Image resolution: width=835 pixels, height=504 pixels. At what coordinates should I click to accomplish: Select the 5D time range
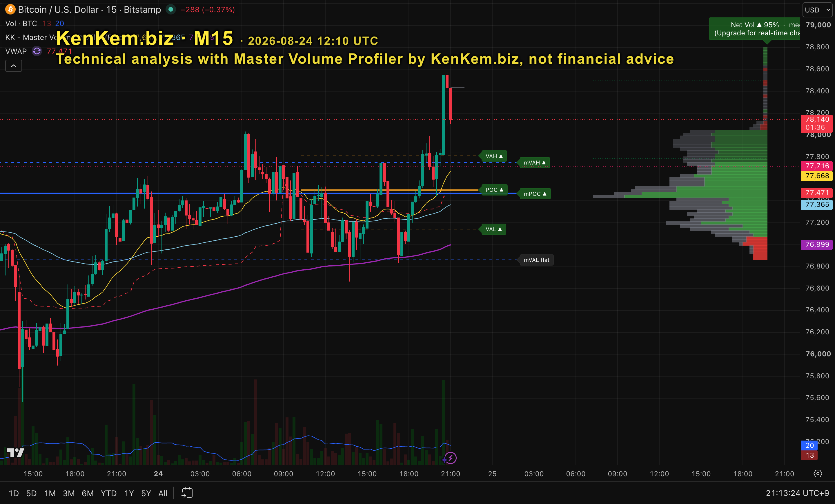pyautogui.click(x=32, y=493)
